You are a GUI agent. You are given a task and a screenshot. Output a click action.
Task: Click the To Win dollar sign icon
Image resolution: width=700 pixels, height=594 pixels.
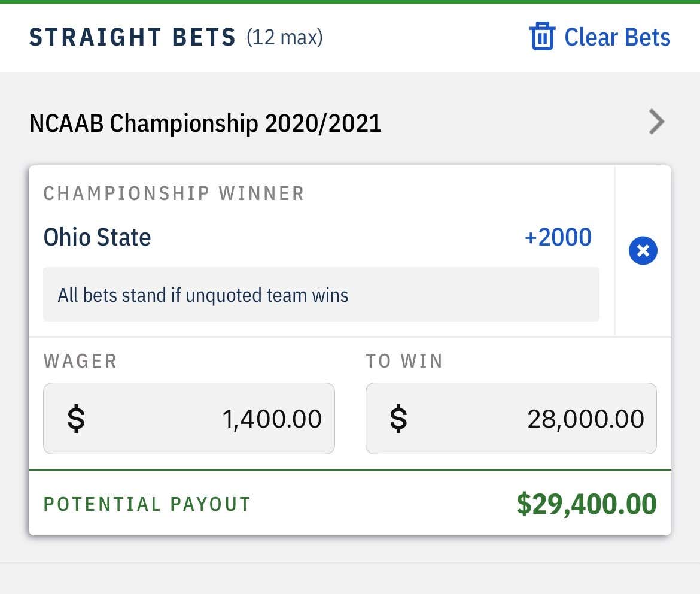point(398,419)
